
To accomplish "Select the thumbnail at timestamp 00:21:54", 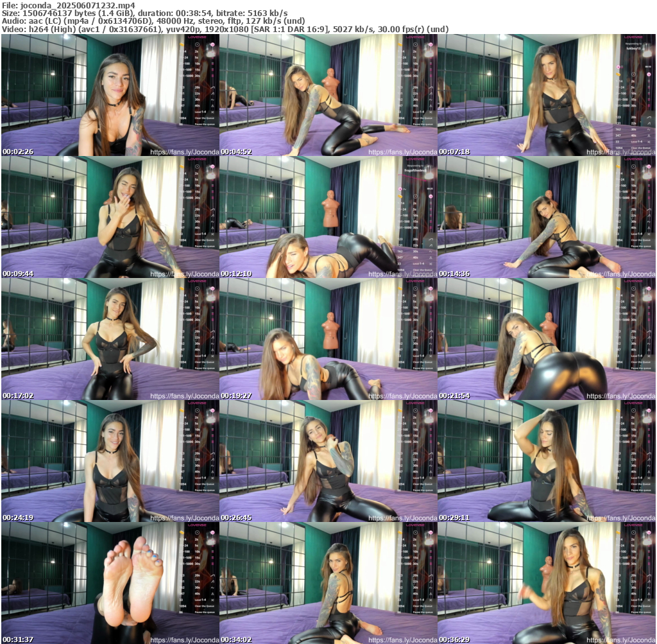I will [x=547, y=339].
